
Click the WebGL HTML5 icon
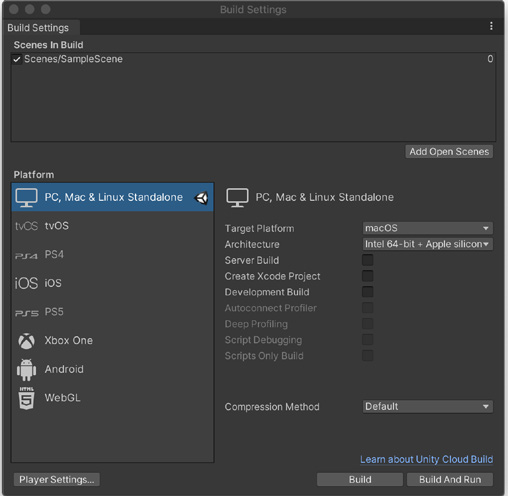tap(26, 398)
